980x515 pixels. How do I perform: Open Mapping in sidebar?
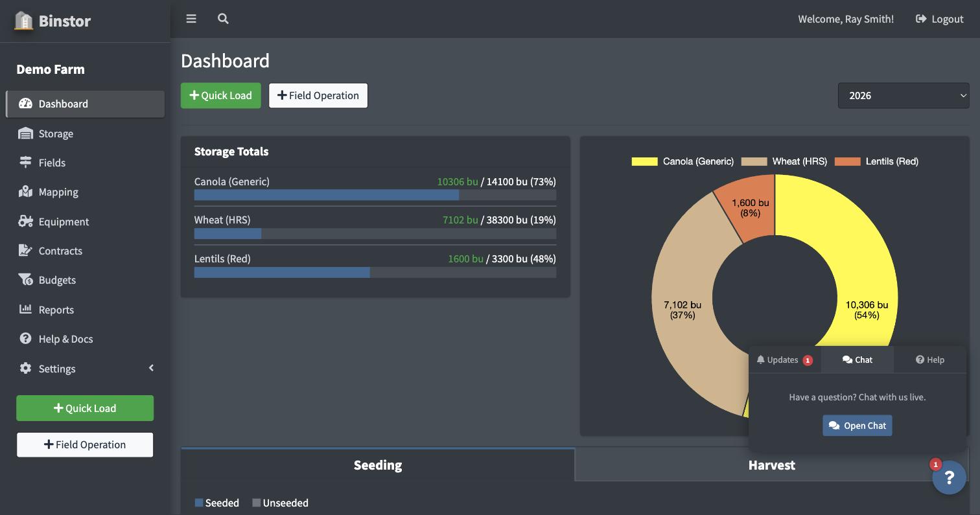pyautogui.click(x=85, y=192)
